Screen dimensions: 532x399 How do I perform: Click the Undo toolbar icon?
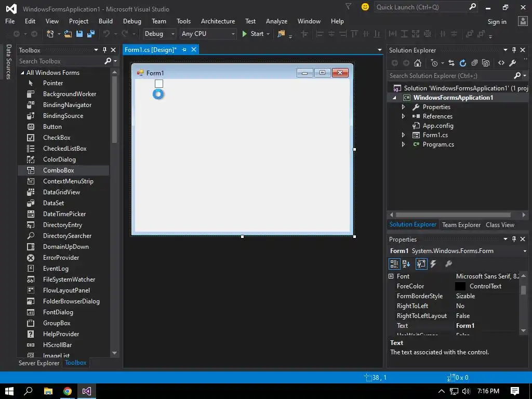pyautogui.click(x=107, y=34)
